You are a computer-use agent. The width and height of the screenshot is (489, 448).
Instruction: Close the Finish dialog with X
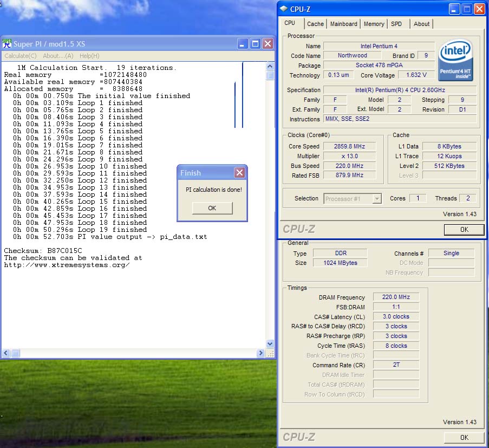point(239,172)
